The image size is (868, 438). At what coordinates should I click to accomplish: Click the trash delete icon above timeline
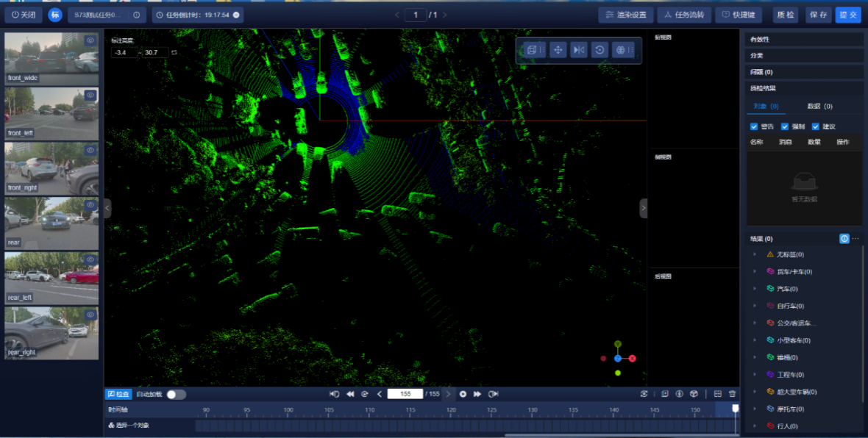coord(732,394)
